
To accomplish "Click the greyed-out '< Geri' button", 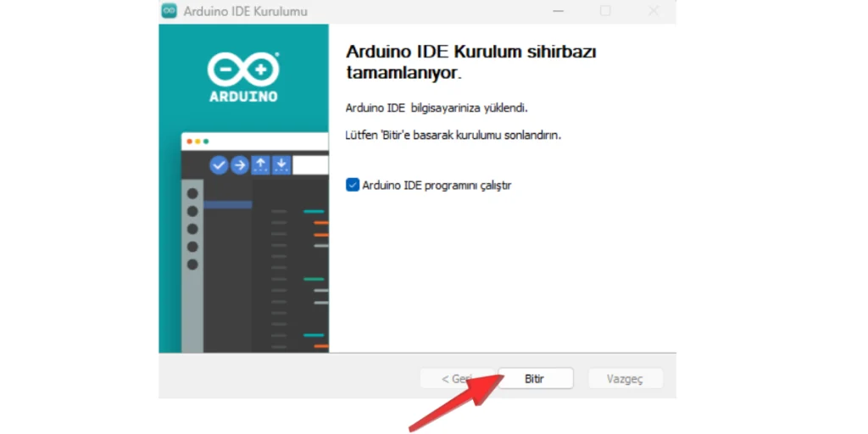I will point(456,379).
